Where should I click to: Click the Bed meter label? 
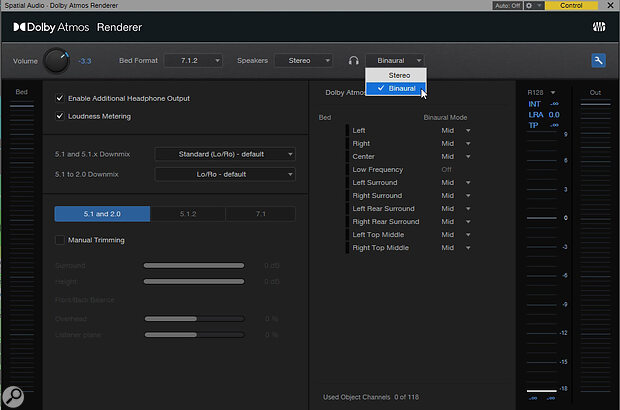pos(21,92)
